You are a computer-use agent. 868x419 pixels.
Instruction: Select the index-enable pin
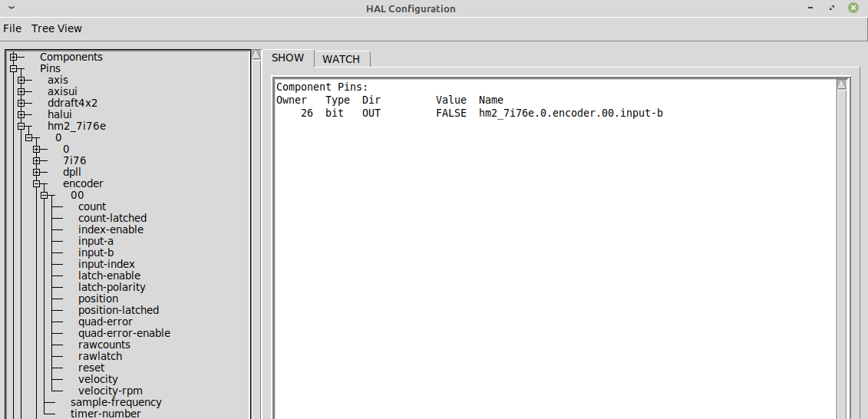(x=111, y=229)
